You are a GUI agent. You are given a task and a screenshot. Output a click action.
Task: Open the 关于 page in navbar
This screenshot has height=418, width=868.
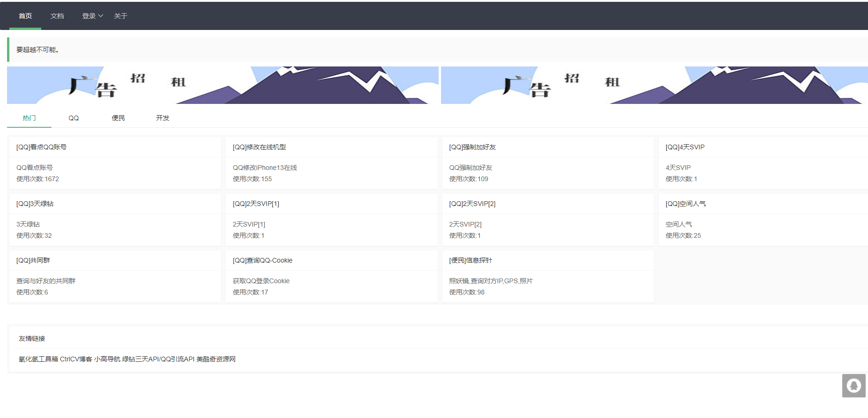(120, 16)
